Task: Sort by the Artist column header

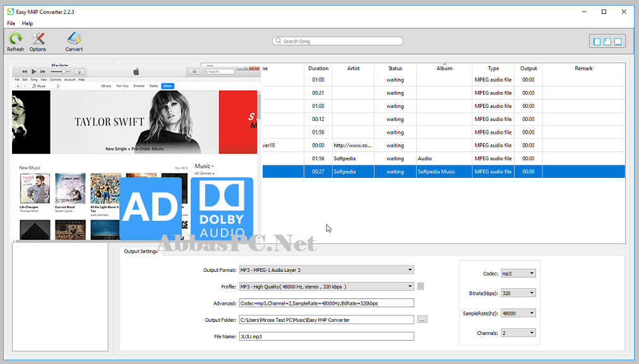Action: click(x=354, y=68)
